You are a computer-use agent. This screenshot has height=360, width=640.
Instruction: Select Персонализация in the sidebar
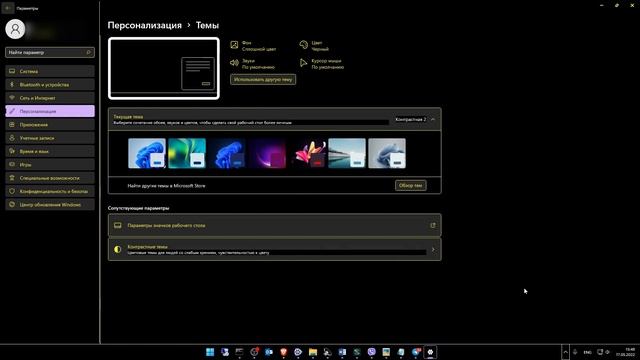coord(50,111)
